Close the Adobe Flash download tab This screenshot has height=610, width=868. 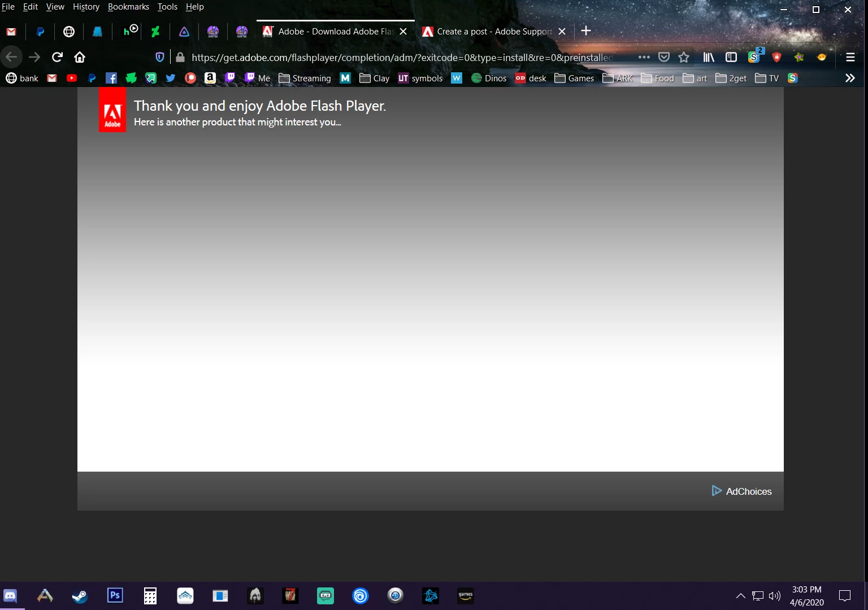coord(403,32)
